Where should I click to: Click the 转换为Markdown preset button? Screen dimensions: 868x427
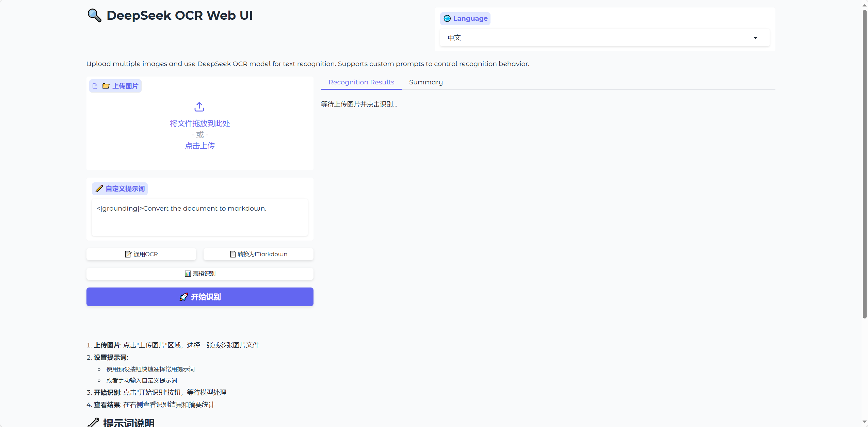258,254
